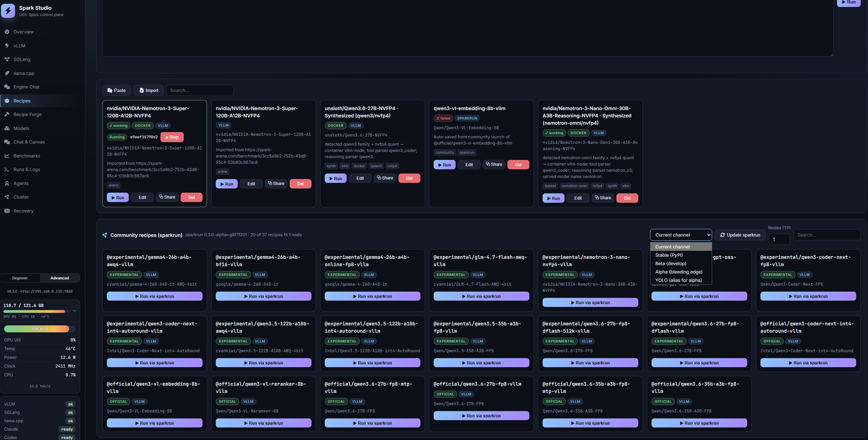Share the running Nemotron-3-Super recipe
The image size is (868, 440).
pos(167,197)
